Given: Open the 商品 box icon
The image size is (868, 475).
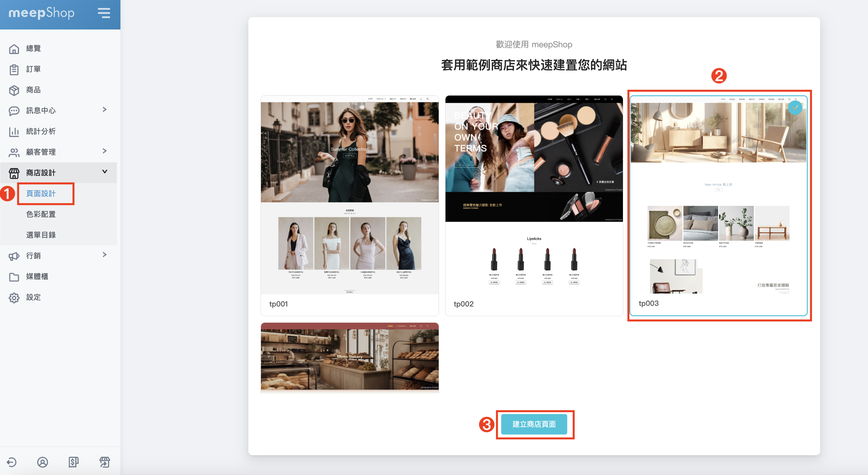Looking at the screenshot, I should [14, 90].
